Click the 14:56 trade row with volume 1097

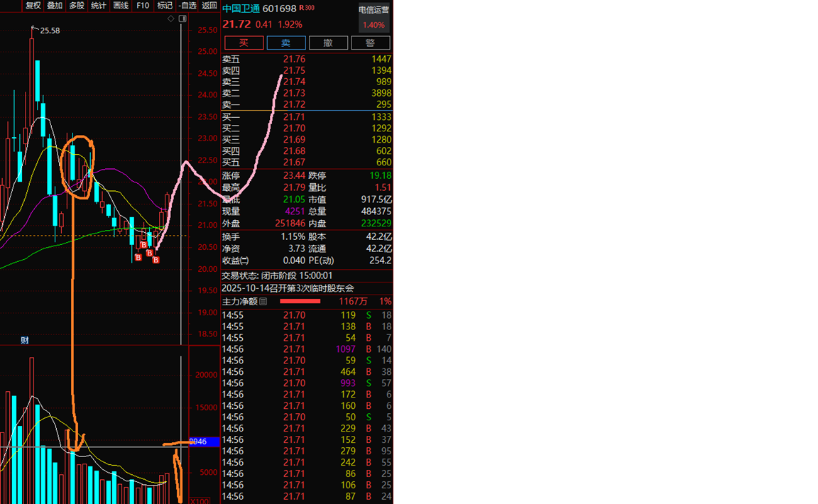coord(307,349)
